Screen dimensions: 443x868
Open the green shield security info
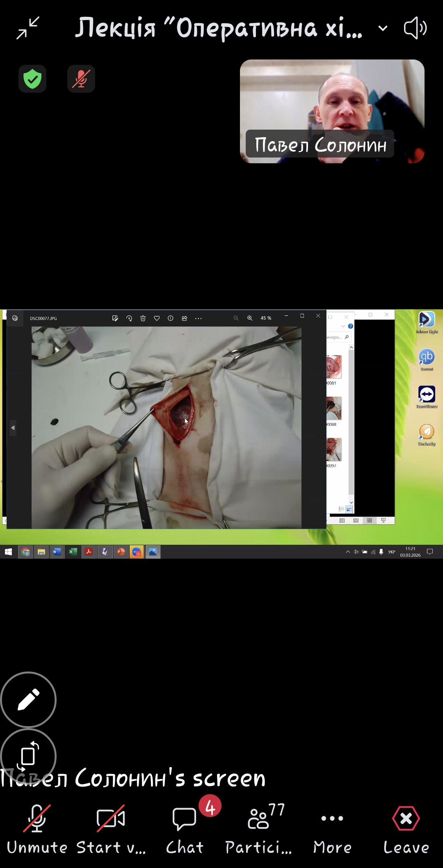click(32, 79)
